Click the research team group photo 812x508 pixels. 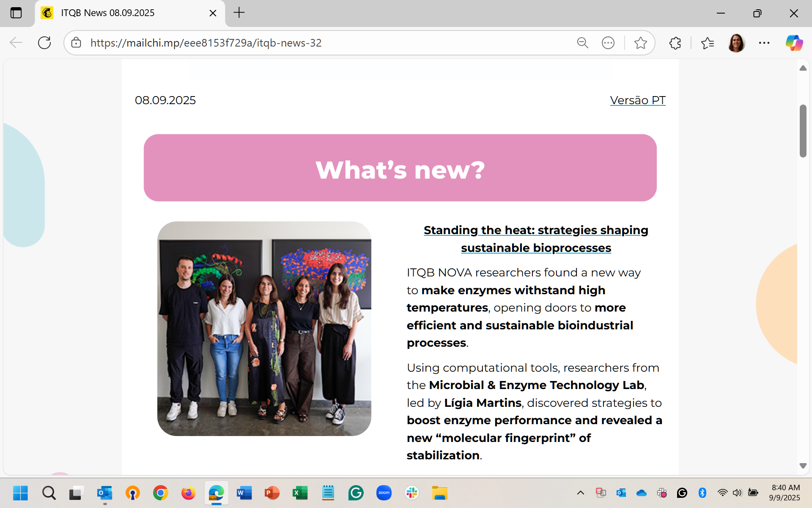(264, 329)
